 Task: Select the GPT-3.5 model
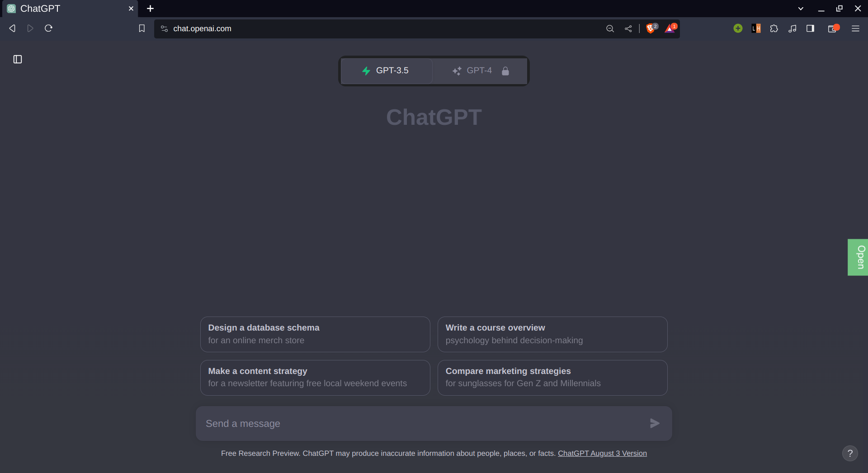pyautogui.click(x=387, y=71)
